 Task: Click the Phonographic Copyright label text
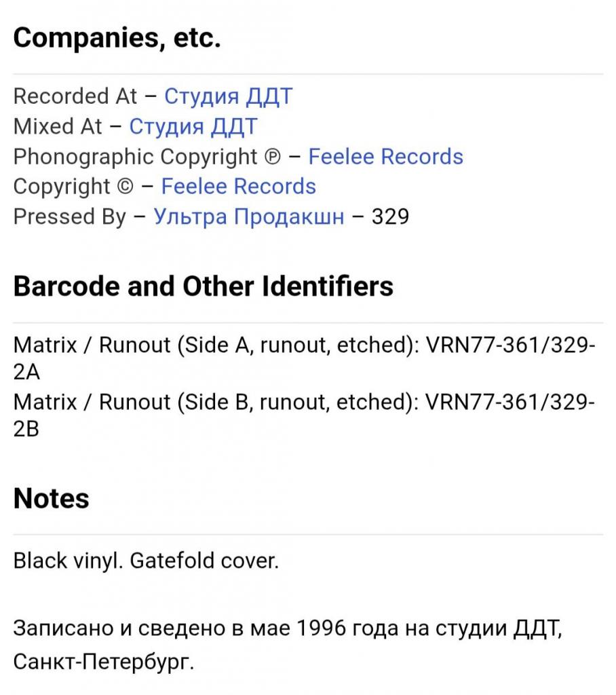(135, 157)
